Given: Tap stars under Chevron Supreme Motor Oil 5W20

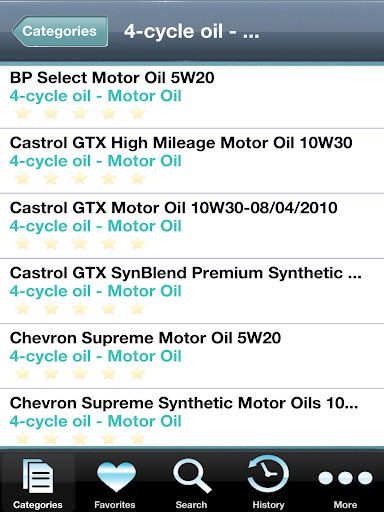Looking at the screenshot, I should pyautogui.click(x=80, y=373).
